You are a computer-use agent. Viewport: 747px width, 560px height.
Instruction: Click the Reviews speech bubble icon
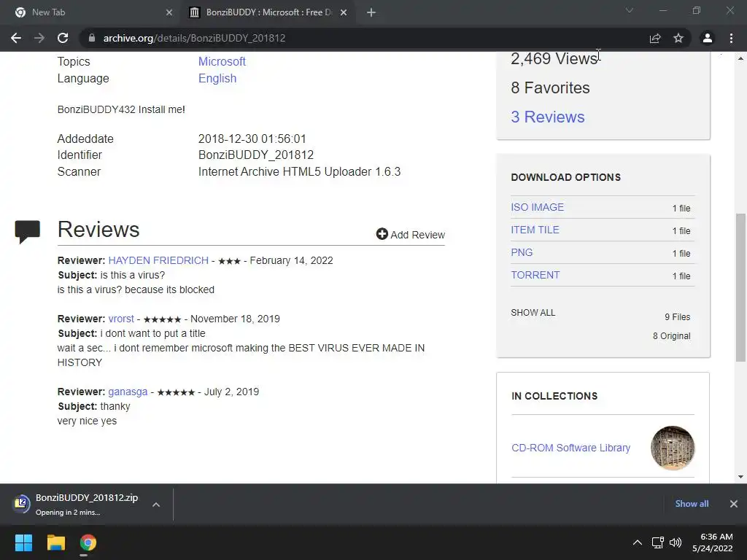point(27,232)
